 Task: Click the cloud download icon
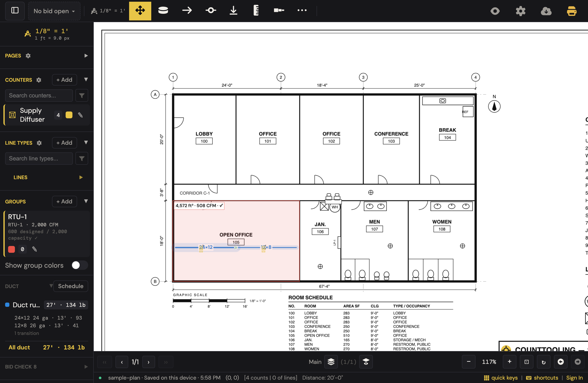[x=546, y=11]
